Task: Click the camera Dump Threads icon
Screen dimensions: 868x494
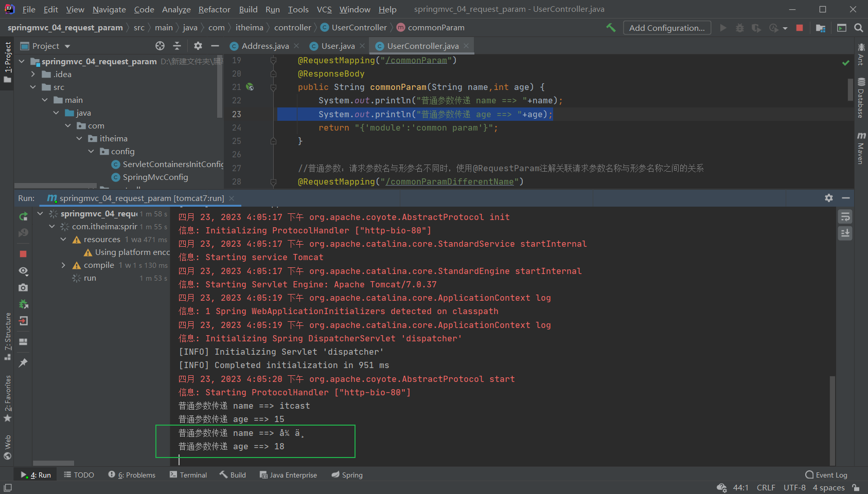Action: point(23,287)
